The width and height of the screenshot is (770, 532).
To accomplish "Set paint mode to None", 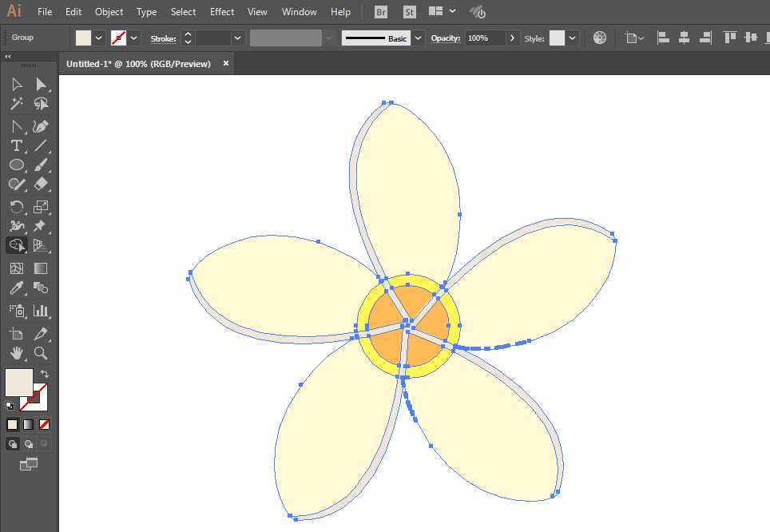I will point(45,424).
